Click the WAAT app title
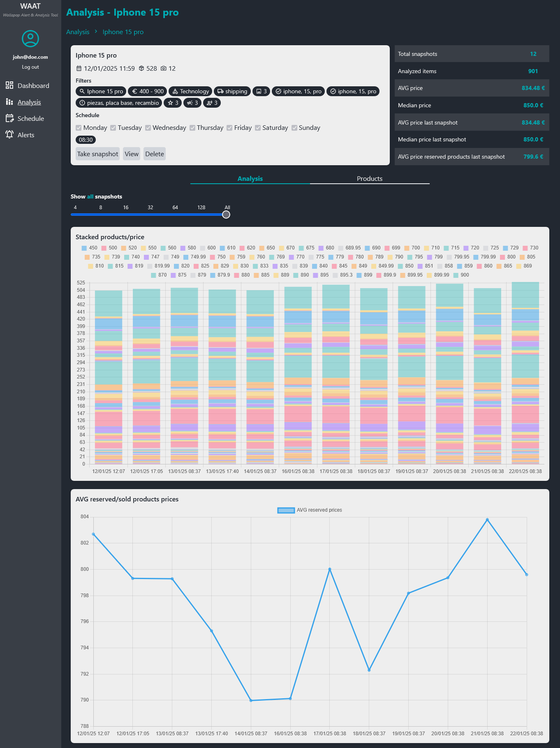Screen dimensions: 560x748 30,6
